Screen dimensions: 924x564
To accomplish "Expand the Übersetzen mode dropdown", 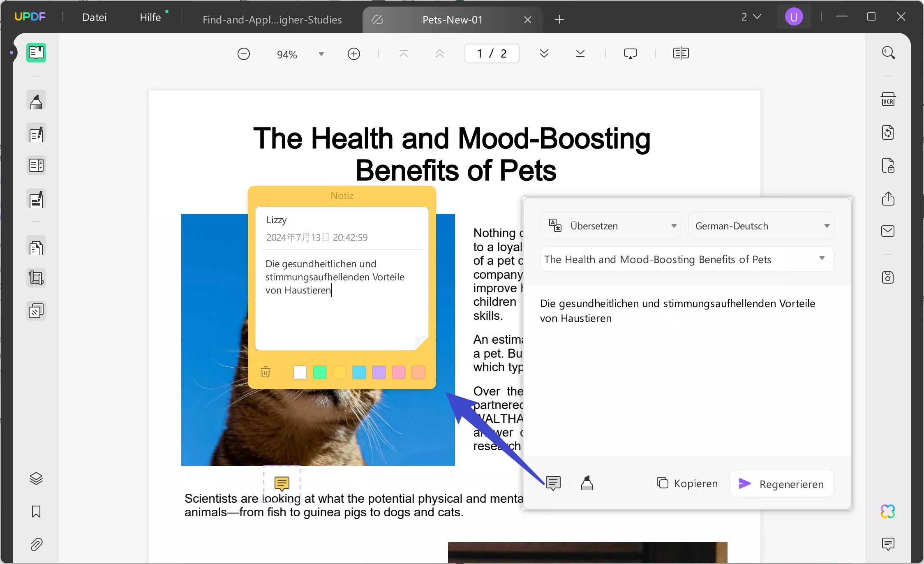I will 673,226.
